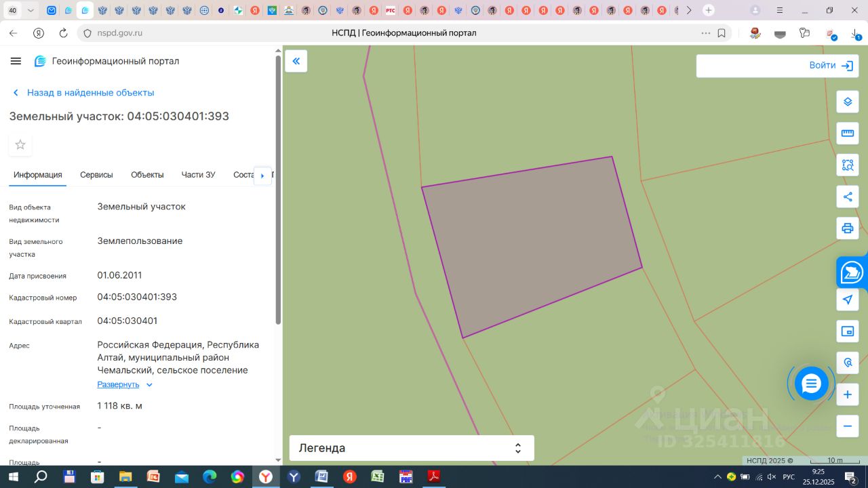Open Windows taskbar search
The image size is (868, 488).
pyautogui.click(x=41, y=476)
